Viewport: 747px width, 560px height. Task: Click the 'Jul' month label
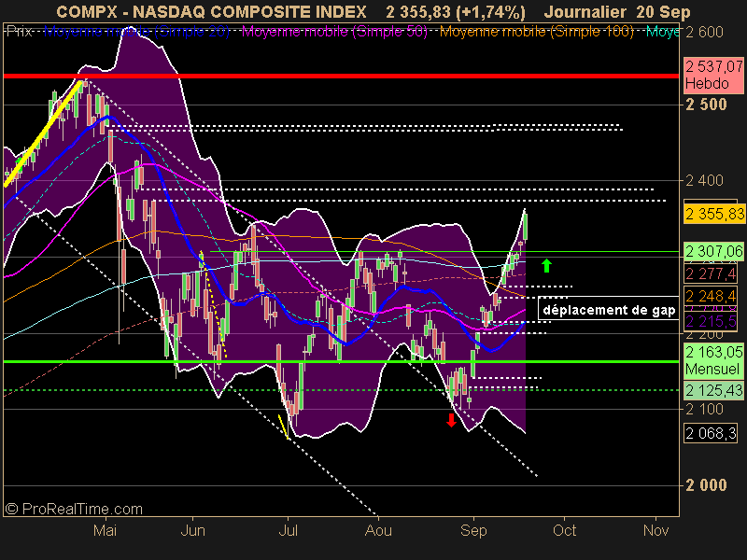coord(289,530)
